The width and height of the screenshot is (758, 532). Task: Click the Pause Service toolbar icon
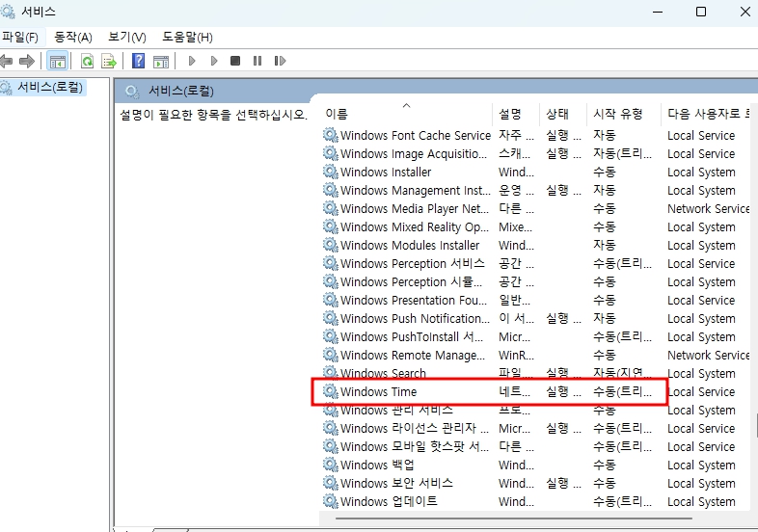click(x=257, y=61)
